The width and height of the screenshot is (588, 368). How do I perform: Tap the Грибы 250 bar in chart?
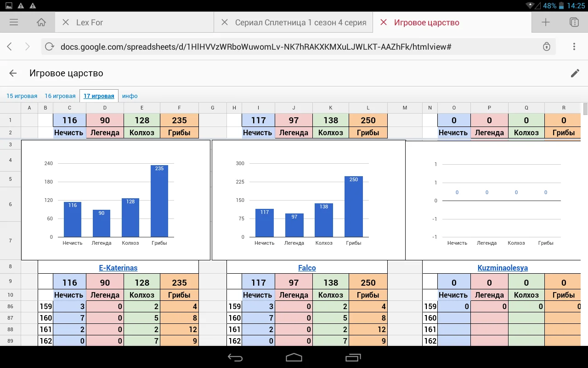(353, 207)
